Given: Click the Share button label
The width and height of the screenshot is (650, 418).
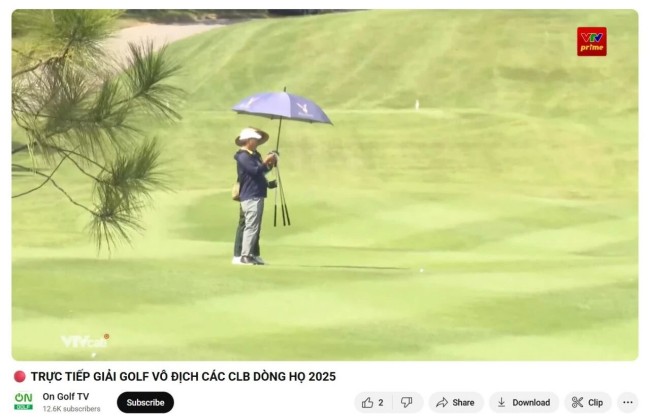Looking at the screenshot, I should pyautogui.click(x=463, y=402).
